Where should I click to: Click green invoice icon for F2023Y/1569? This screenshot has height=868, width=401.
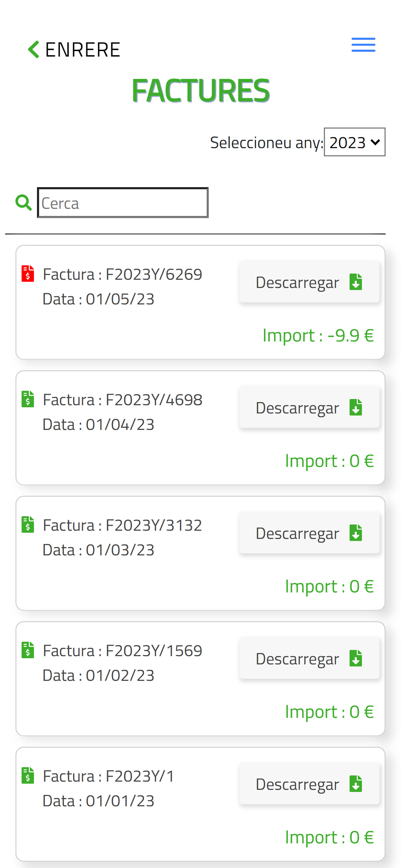[28, 650]
